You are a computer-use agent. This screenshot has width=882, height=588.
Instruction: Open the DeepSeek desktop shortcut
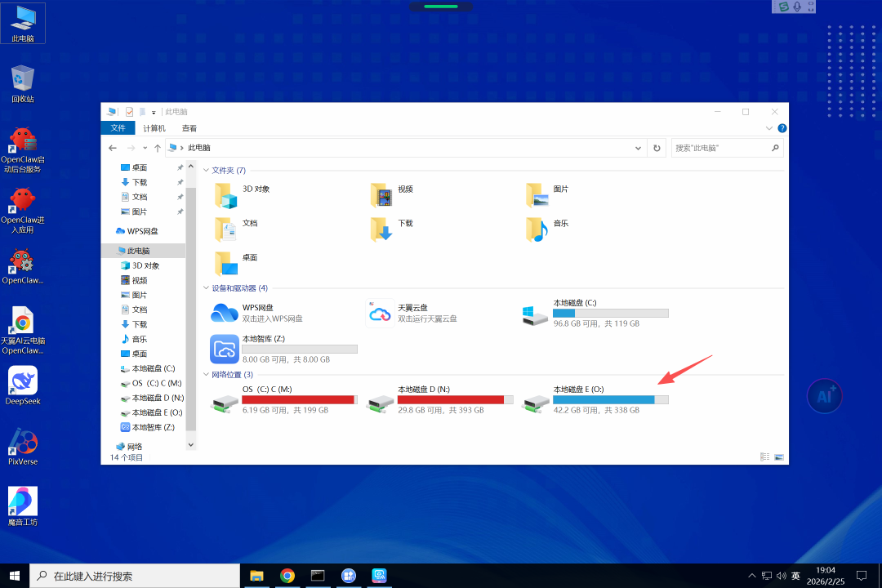(23, 381)
